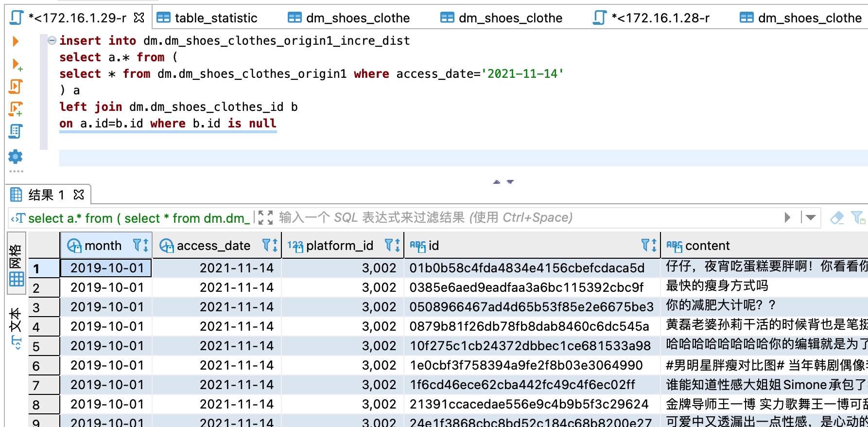
Task: Open the blue gear settings icon
Action: pos(16,157)
